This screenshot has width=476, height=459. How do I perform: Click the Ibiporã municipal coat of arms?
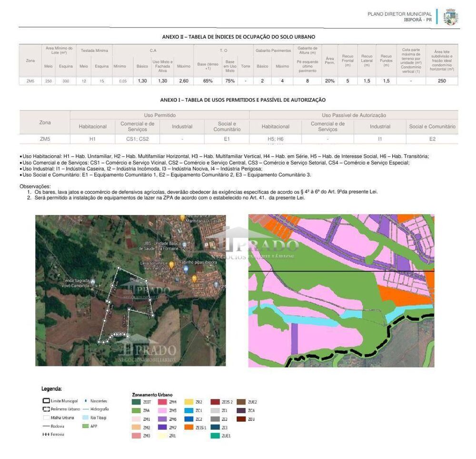pyautogui.click(x=450, y=17)
